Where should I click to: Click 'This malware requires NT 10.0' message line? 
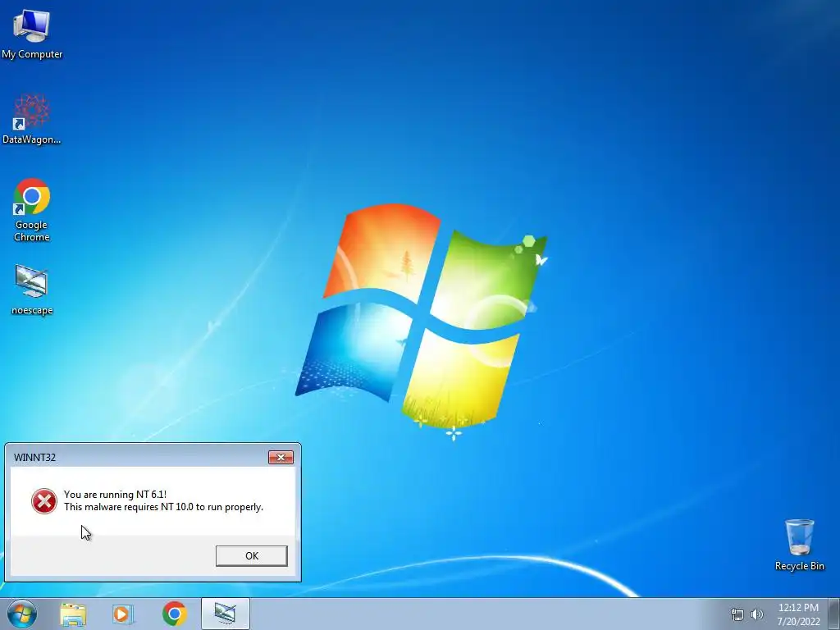coord(163,507)
